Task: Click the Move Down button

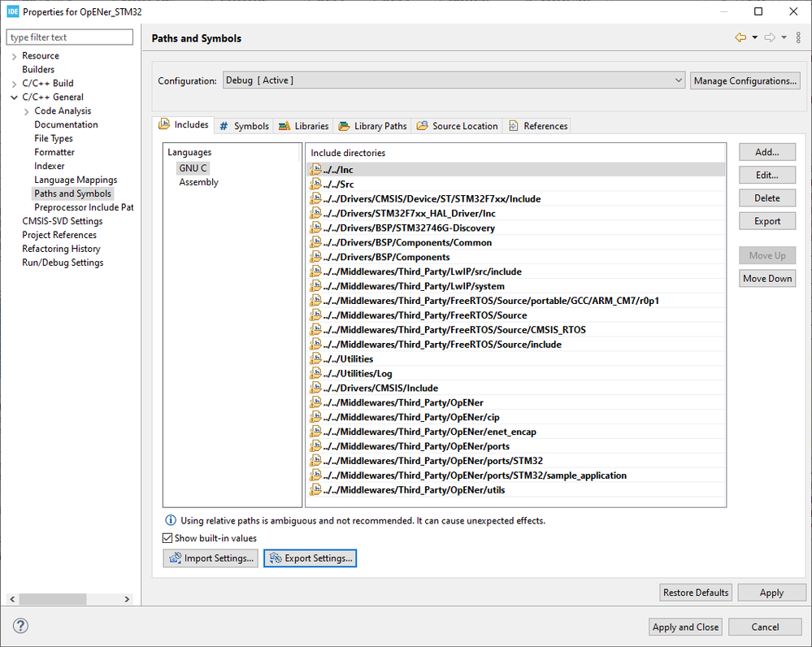Action: tap(767, 278)
